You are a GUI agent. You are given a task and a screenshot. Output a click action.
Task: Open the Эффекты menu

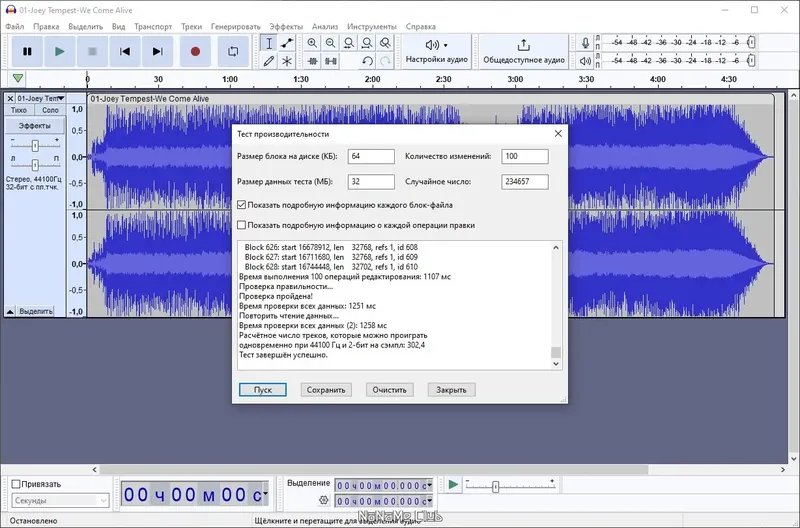coord(286,27)
